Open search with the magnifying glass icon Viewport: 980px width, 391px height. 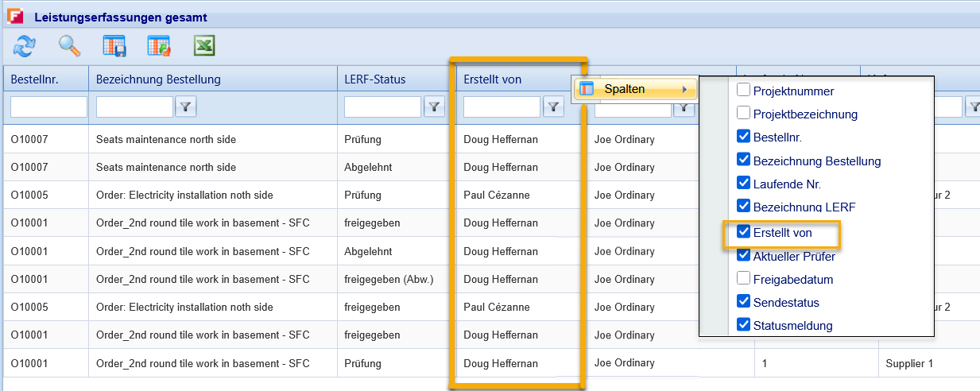coord(70,47)
